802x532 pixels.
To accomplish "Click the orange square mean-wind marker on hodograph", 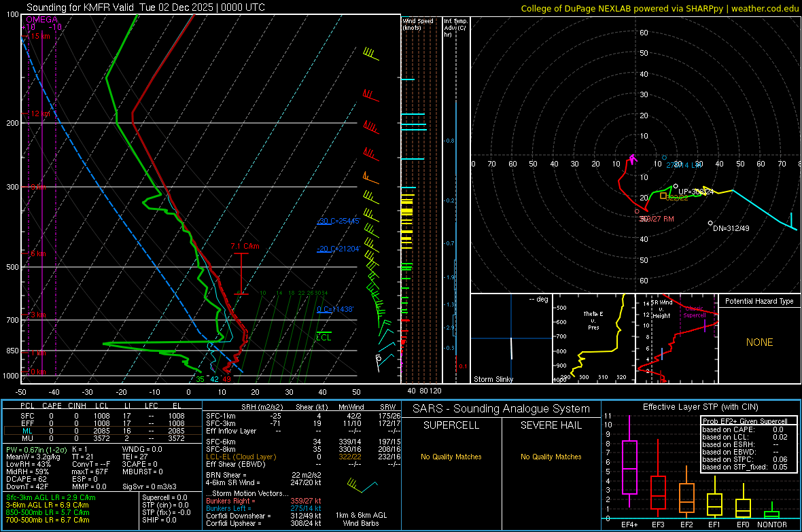I will coord(663,196).
